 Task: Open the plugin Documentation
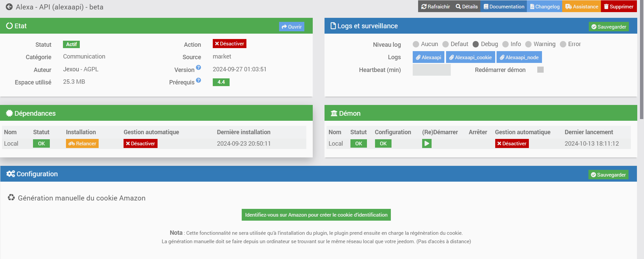[x=504, y=6]
